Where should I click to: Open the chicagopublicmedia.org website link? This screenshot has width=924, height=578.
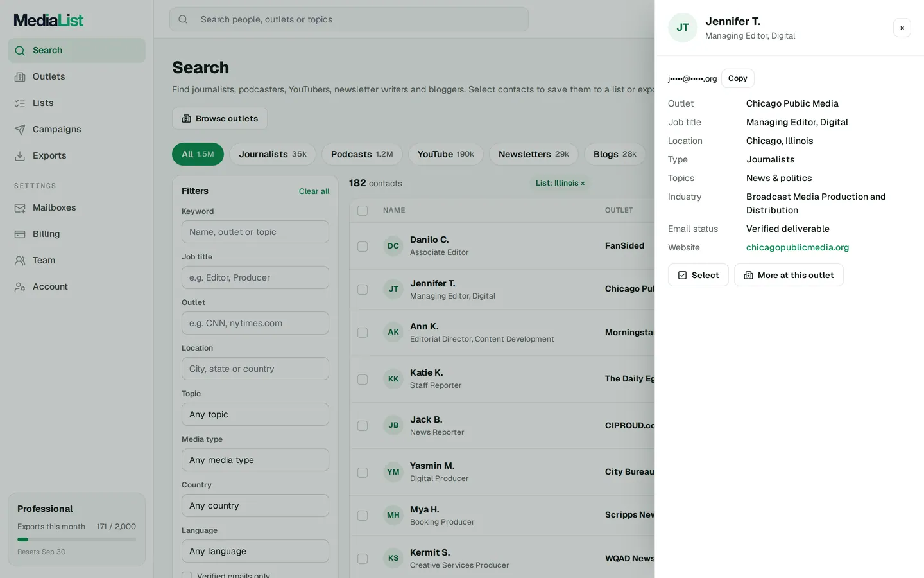[x=798, y=247]
